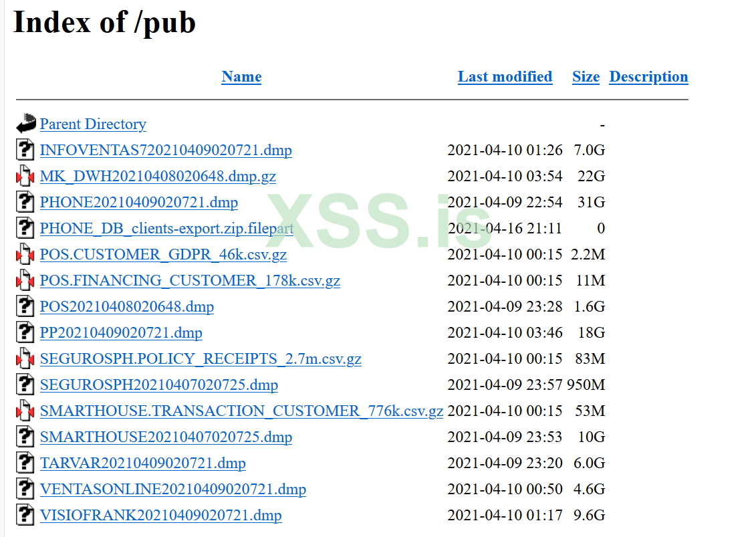Open VISIOFRANK20210409020721.dmp file link

(x=160, y=515)
